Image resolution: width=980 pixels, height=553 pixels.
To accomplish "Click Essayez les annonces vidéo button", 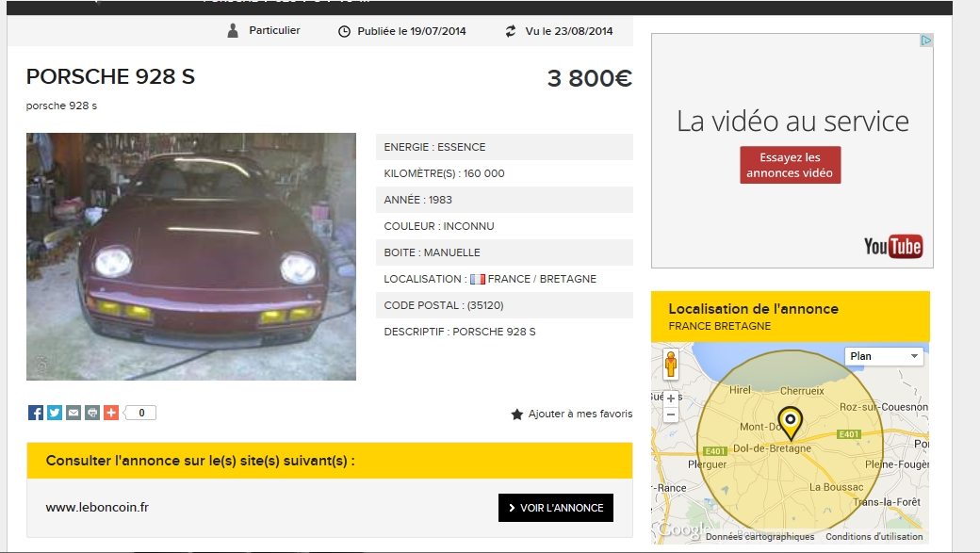I will tap(790, 165).
